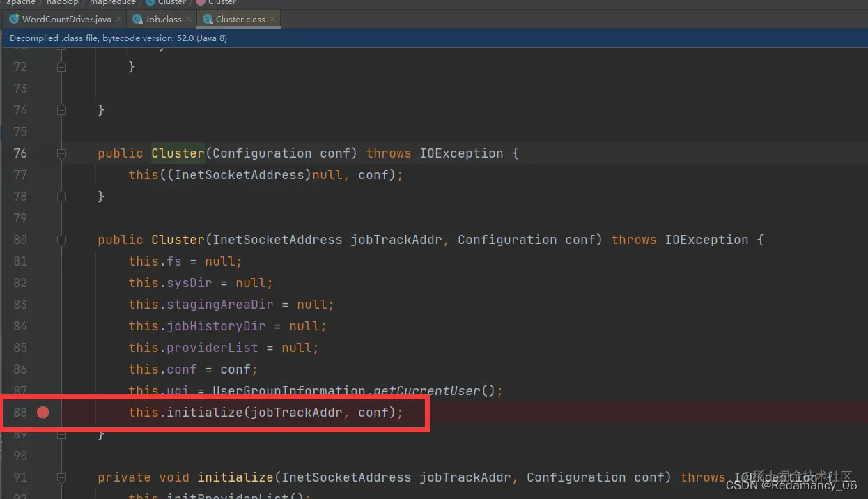Collapse the two-argument Cluster constructor at line 80
Viewport: 868px width, 499px height.
coord(61,240)
